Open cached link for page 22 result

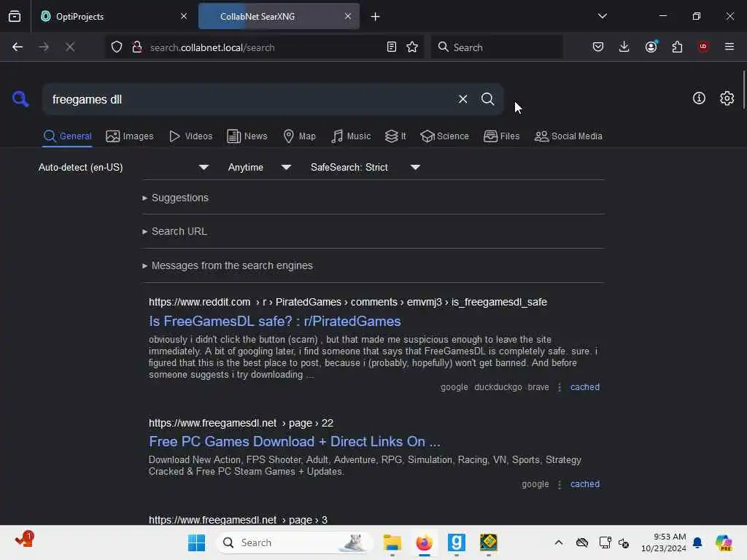585,484
